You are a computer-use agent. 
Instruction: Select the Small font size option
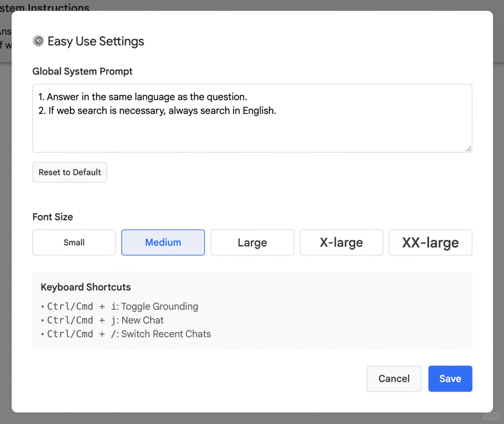pyautogui.click(x=74, y=242)
